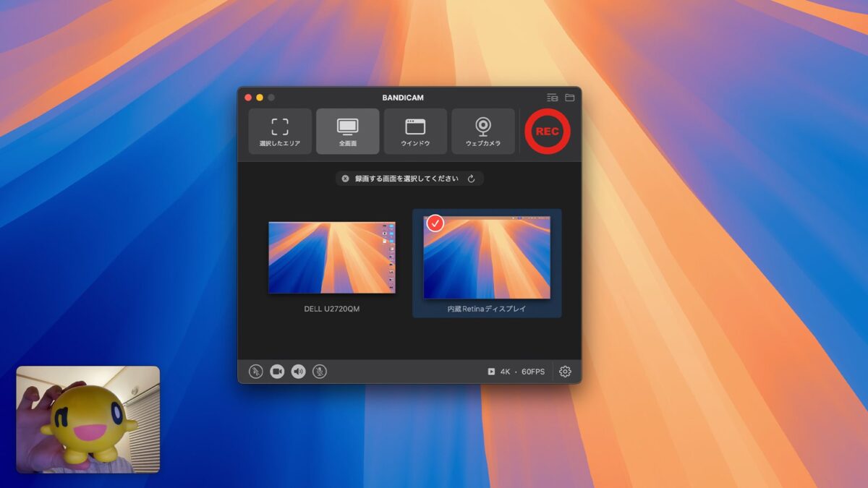Screen dimensions: 868x488
Task: Dismiss the 録画する画面を選択してください message
Action: point(345,178)
